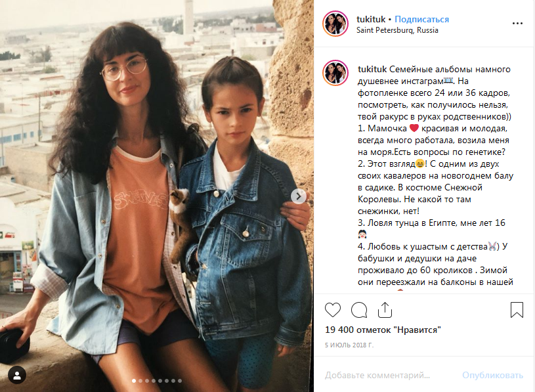This screenshot has height=392, width=535.
Task: Show tagged people icon on photo
Action: pos(17,375)
